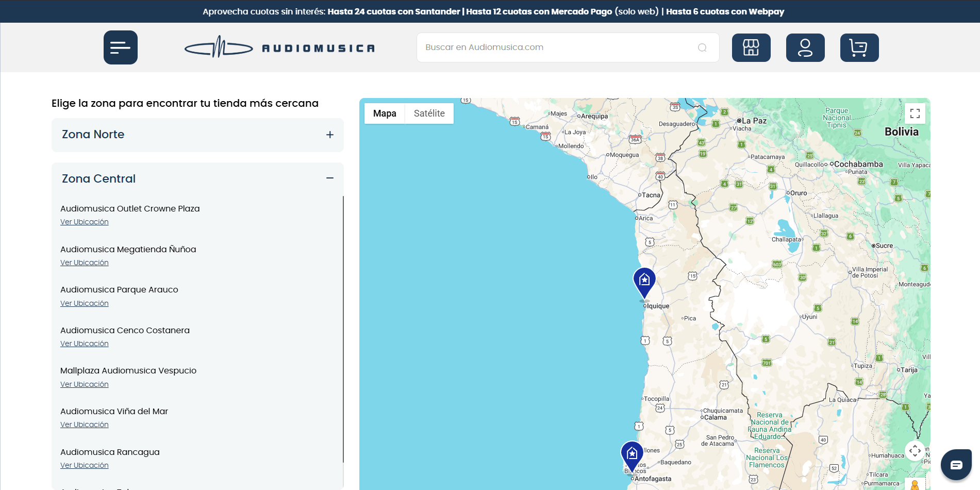Open the shopping cart icon
The height and width of the screenshot is (490, 980).
[x=859, y=47]
